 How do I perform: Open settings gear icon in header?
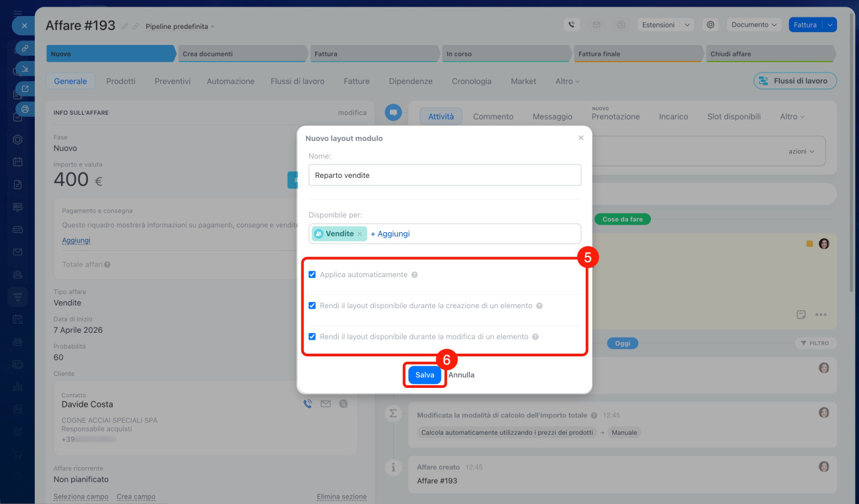pos(710,25)
